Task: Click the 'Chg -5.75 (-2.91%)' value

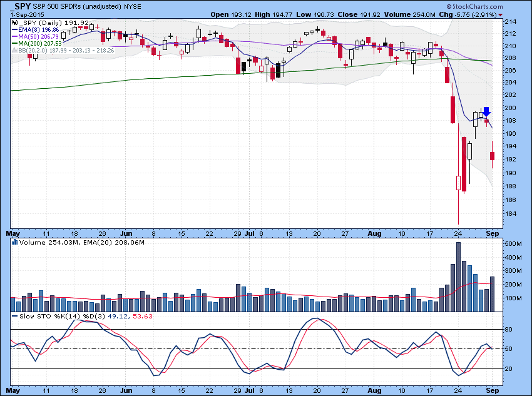Action: 468,14
